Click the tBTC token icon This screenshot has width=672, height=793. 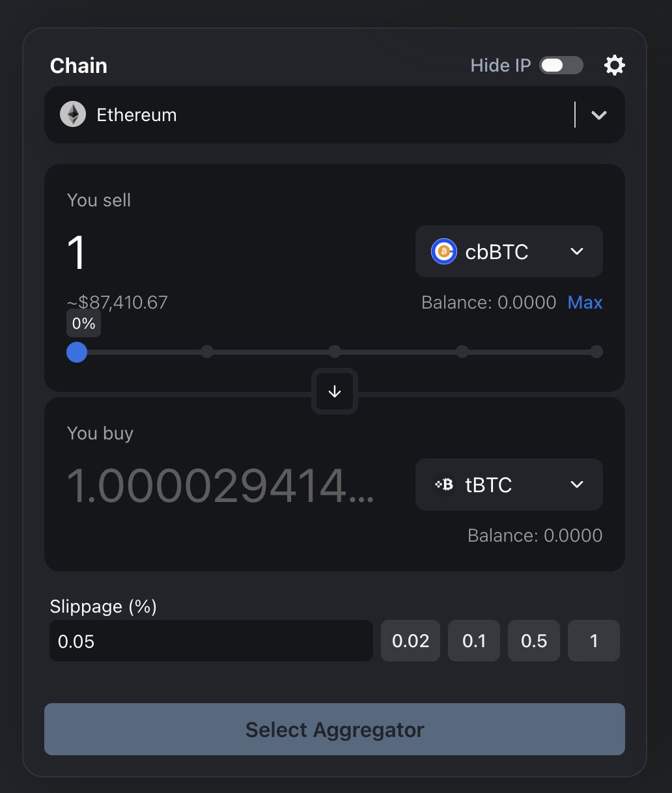point(444,484)
